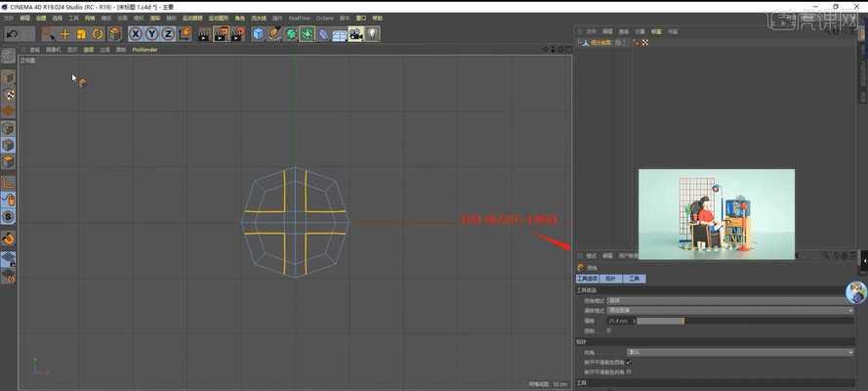Viewport: 868px width, 391px height.
Task: Open the 编辑 menu in main menu bar
Action: click(25, 18)
